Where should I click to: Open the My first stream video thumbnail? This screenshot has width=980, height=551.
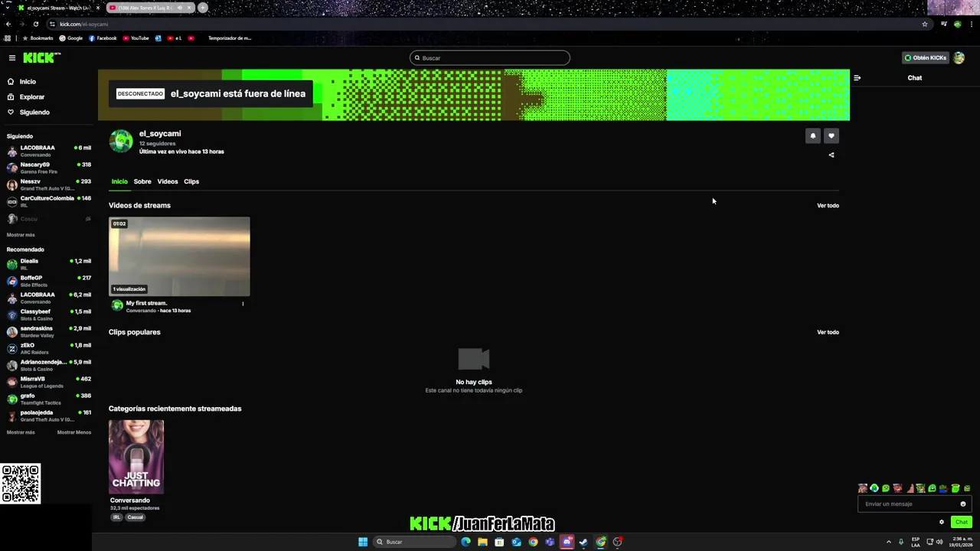(179, 256)
